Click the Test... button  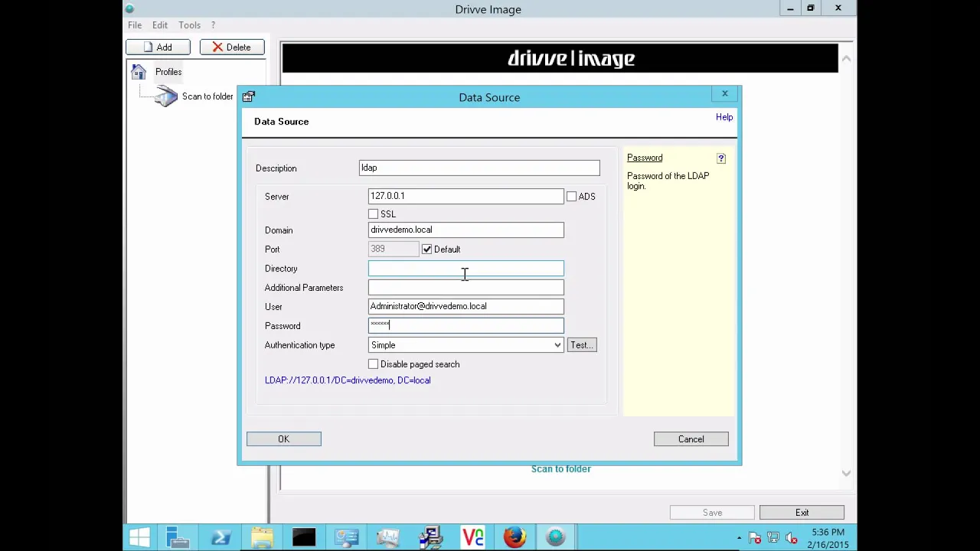[582, 345]
